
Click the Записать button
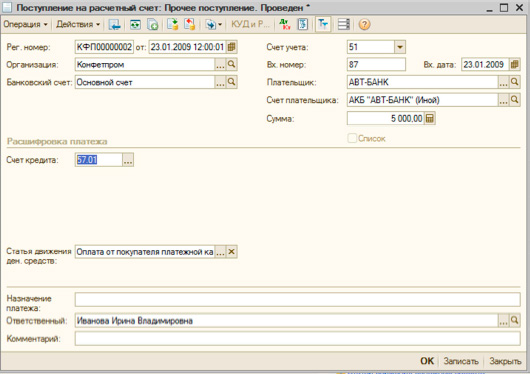[x=461, y=361]
